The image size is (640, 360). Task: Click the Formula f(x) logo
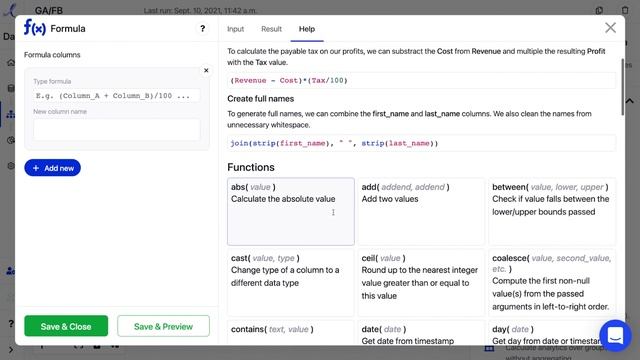click(x=35, y=28)
